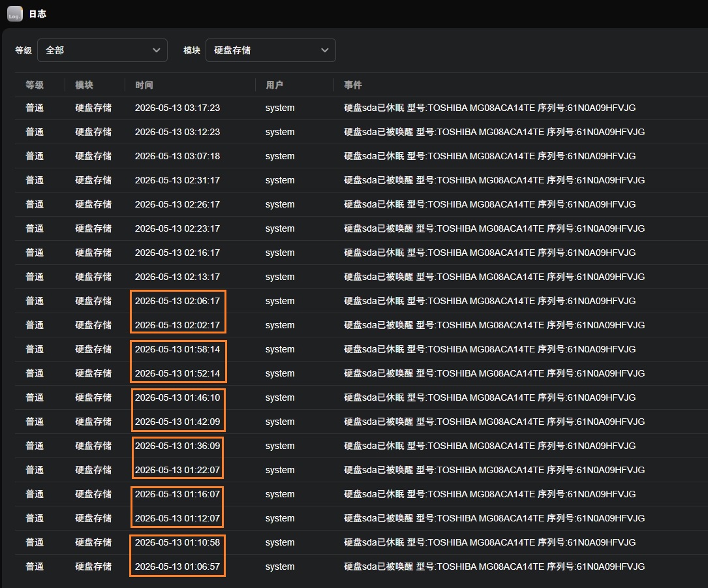This screenshot has width=708, height=588.
Task: Click the event text in the 02:31:17 row
Action: (x=495, y=180)
